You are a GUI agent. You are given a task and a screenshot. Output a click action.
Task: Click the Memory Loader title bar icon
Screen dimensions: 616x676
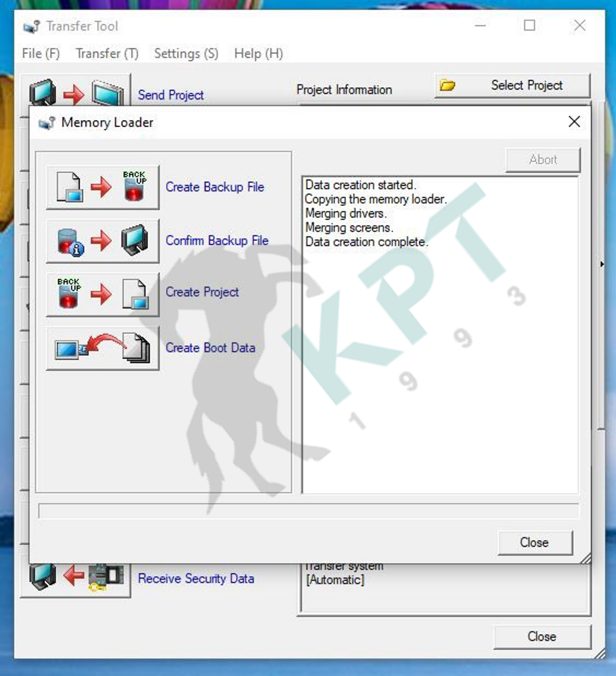click(x=46, y=123)
